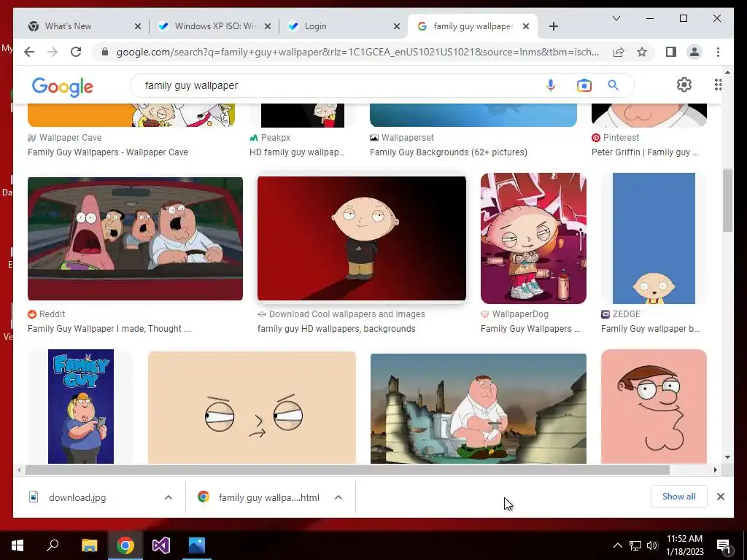
Task: Expand tab search dropdown arrow
Action: [616, 18]
